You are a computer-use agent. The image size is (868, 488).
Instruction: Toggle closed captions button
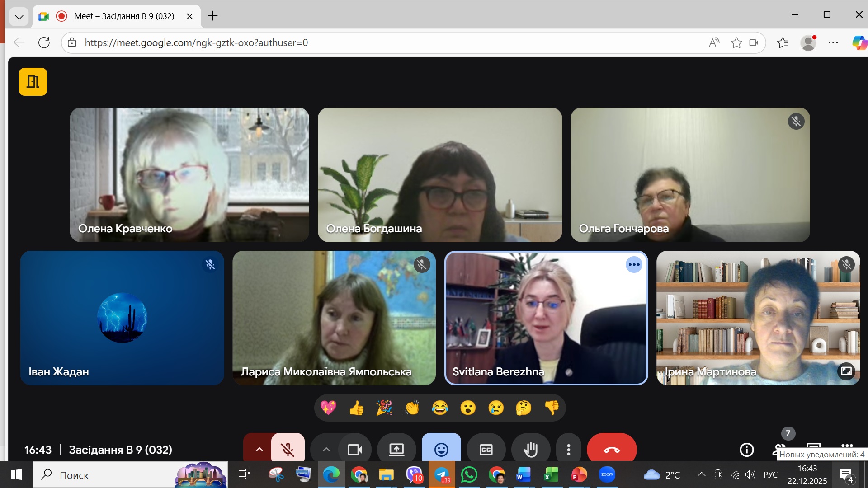[486, 449]
